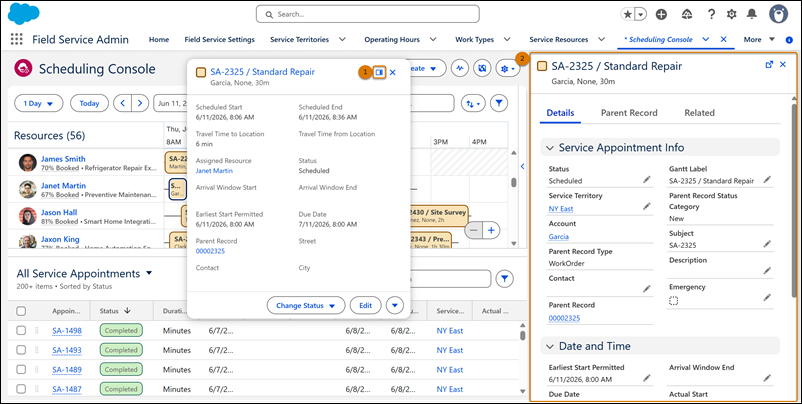802x404 pixels.
Task: Click the Salesforce cloud logo
Action: (24, 14)
